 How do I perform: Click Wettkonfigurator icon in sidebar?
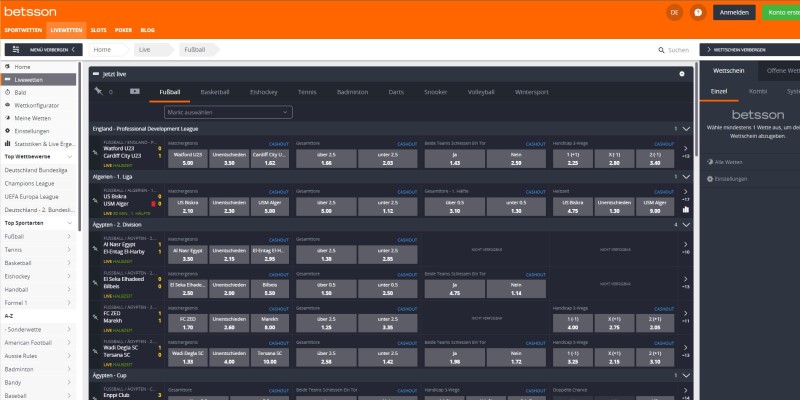click(x=7, y=105)
